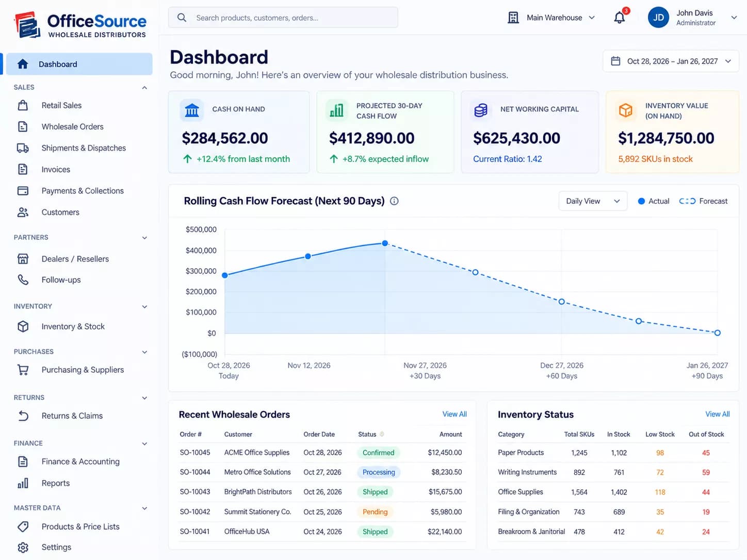Click the Settings gear icon in sidebar
Image resolution: width=747 pixels, height=560 pixels.
coord(23,547)
